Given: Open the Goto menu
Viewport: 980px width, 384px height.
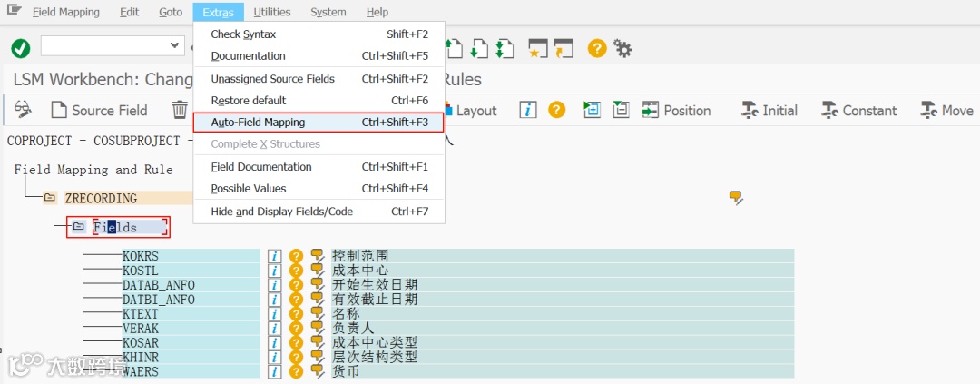Looking at the screenshot, I should (x=171, y=12).
